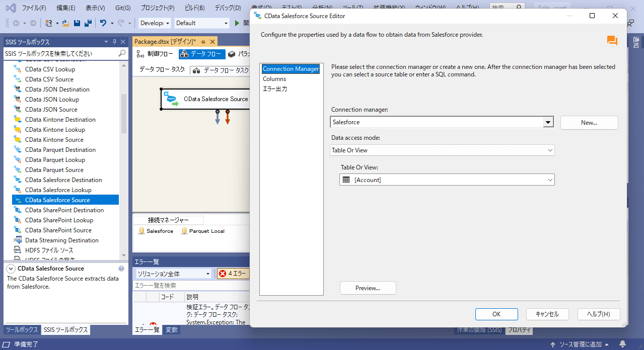Screen dimensions: 644x350
Task: Select エラー出力 page in editor list
Action: [x=275, y=89]
